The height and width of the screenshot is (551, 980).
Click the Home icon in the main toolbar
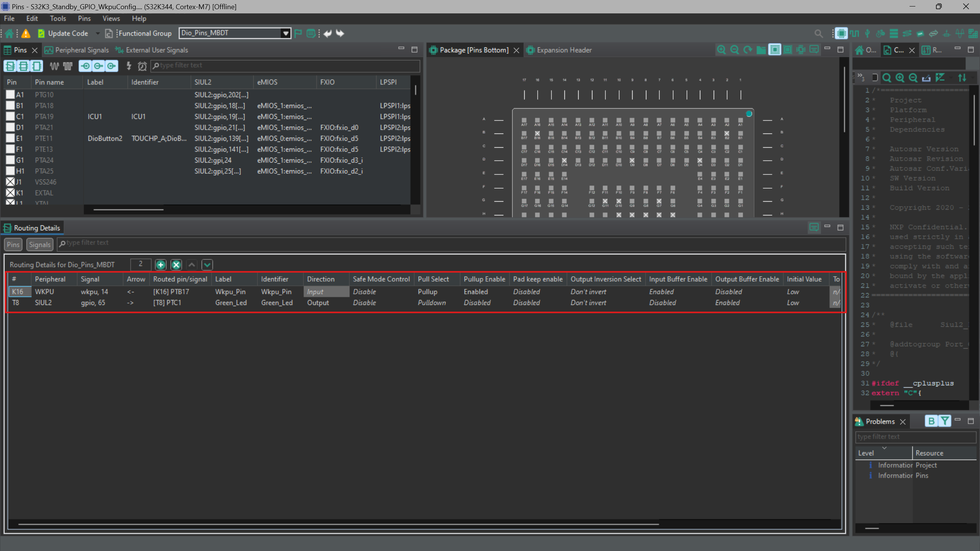8,33
